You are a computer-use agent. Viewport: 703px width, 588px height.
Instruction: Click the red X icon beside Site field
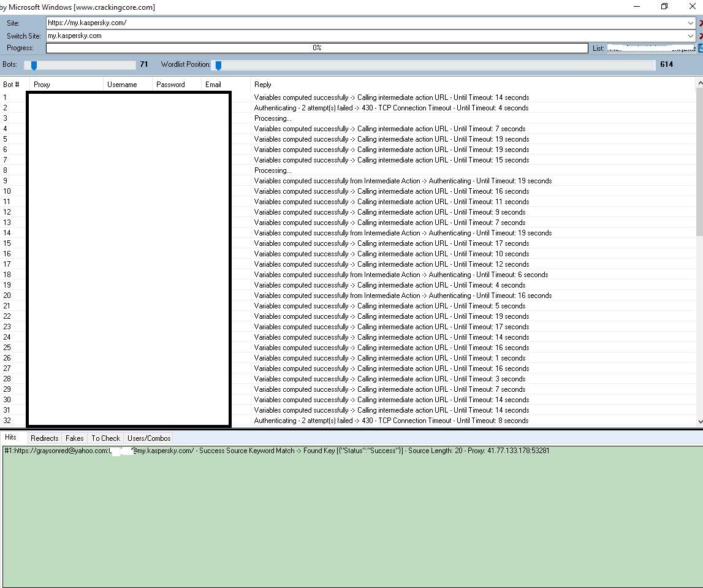[x=701, y=23]
